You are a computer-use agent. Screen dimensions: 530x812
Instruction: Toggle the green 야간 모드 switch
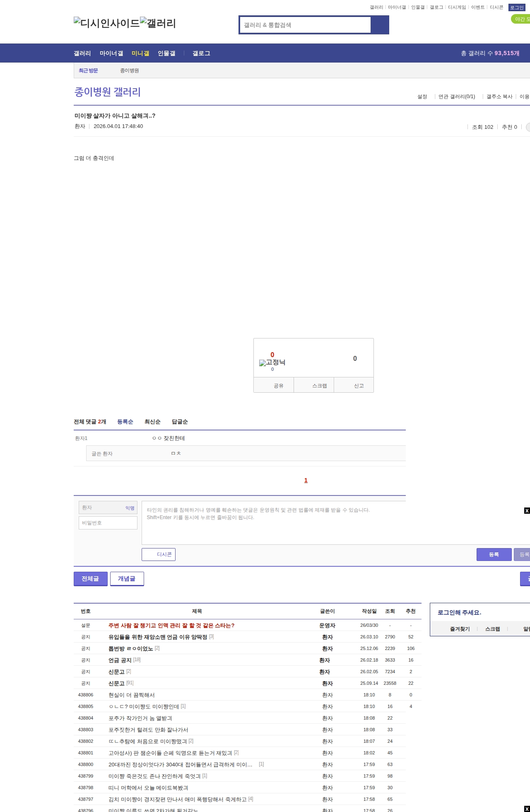[x=521, y=19]
